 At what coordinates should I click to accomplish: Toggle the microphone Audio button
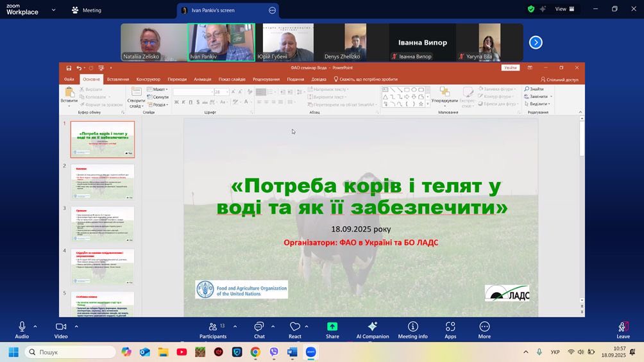coord(22,329)
